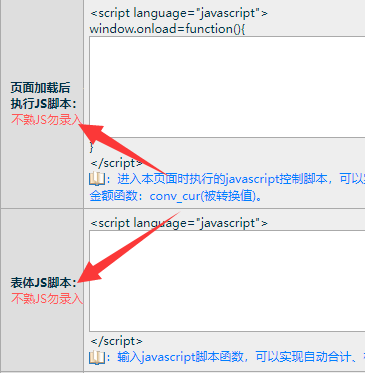Click the </script> tag above the 进入本页面 help line

[x=116, y=163]
